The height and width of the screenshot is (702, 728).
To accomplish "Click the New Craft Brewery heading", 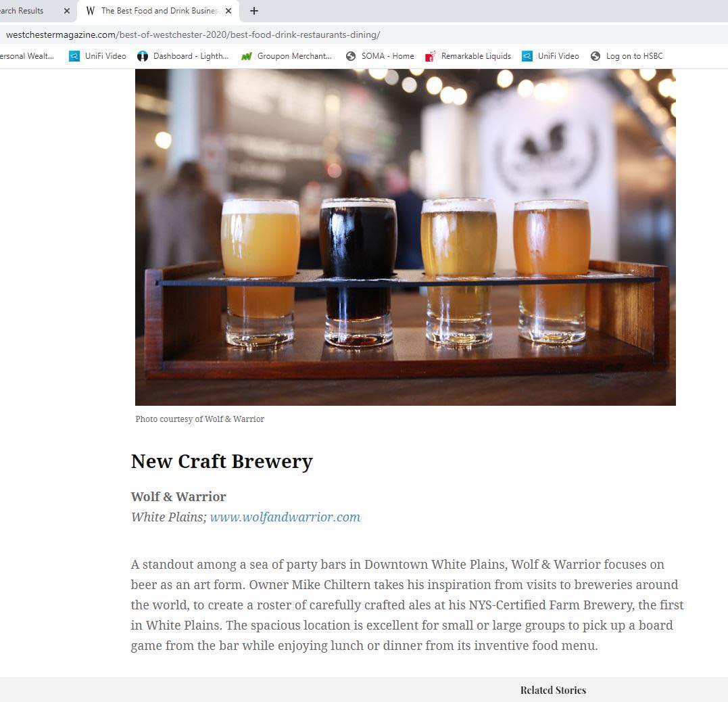I will [222, 461].
